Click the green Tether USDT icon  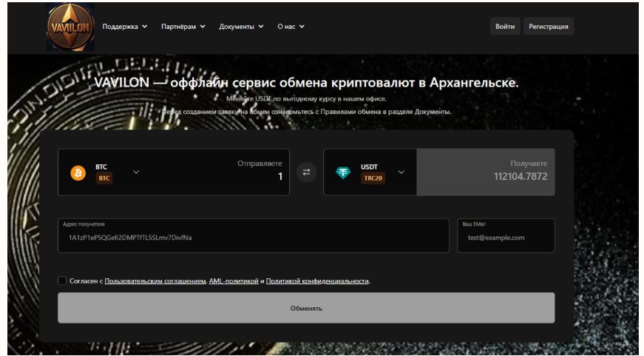(x=343, y=172)
